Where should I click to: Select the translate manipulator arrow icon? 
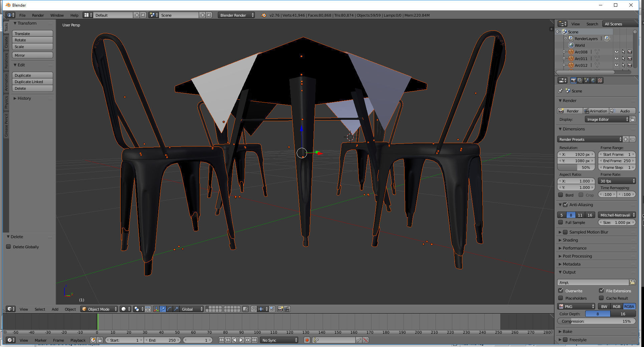[x=163, y=309]
